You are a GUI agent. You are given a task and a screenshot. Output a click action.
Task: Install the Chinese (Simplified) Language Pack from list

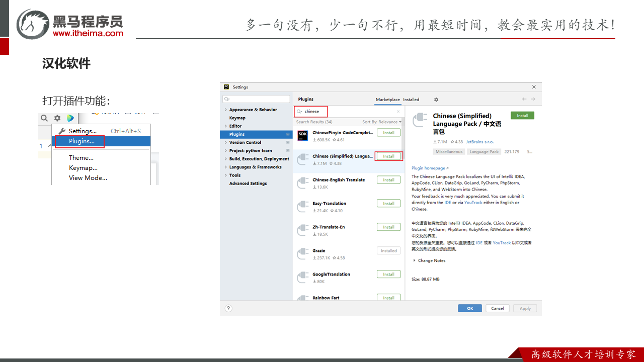(x=388, y=156)
